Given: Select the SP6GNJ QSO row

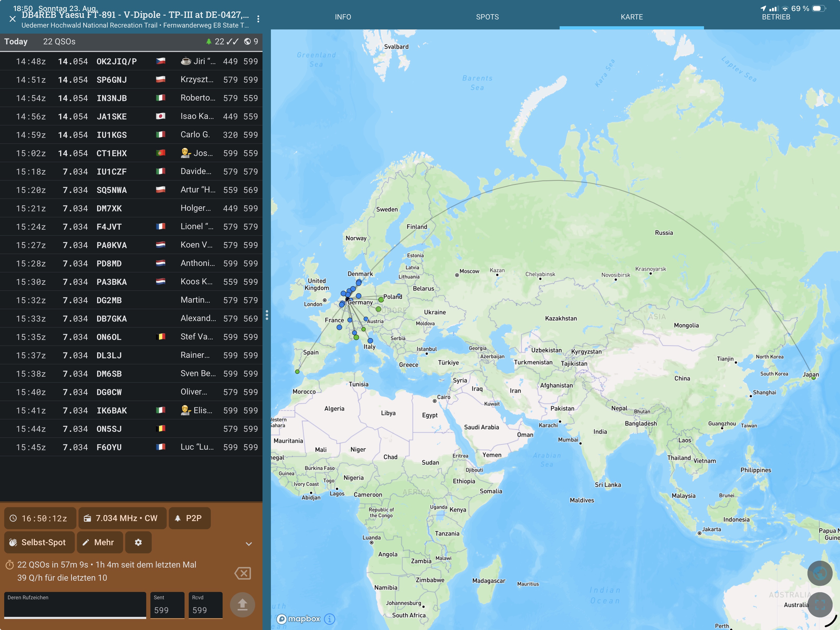Looking at the screenshot, I should pos(131,80).
